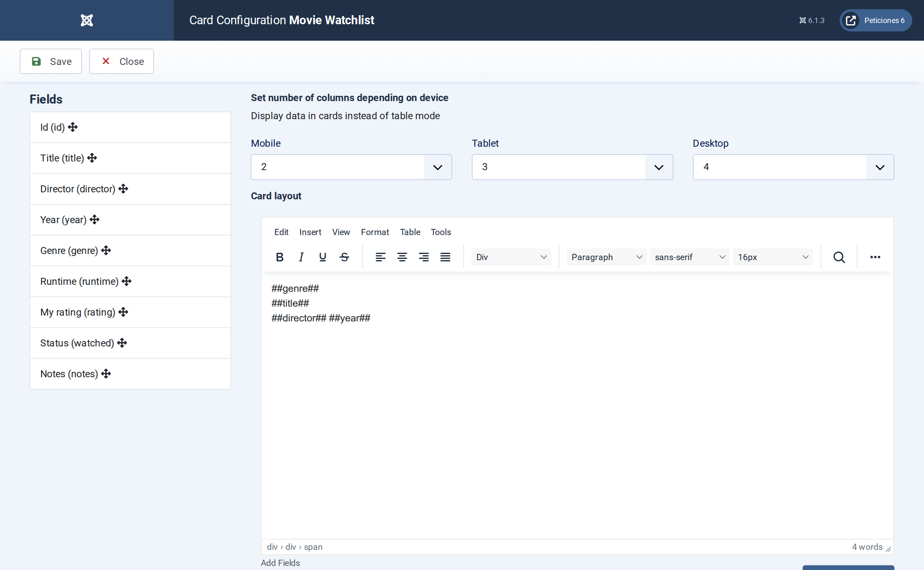
Task: Toggle underline formatting in editor
Action: tap(323, 257)
